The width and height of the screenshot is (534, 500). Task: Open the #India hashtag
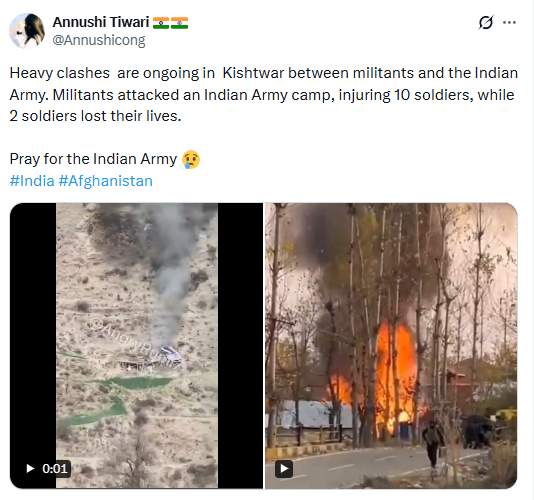[32, 181]
